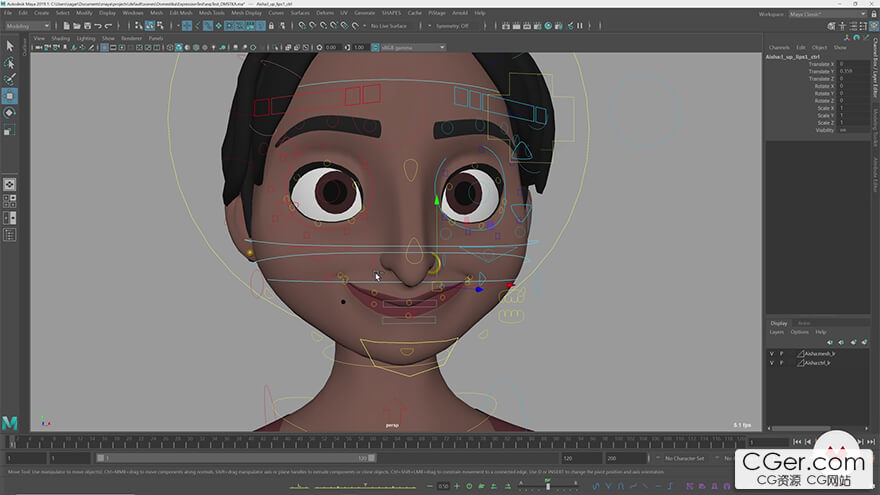Click the lock selection icon
The image size is (880, 495).
click(x=272, y=26)
